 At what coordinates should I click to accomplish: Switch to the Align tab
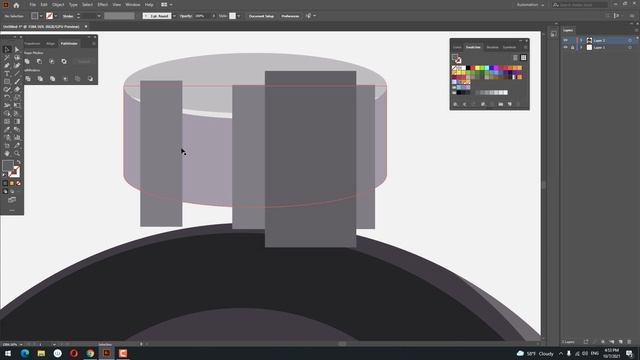tap(50, 43)
